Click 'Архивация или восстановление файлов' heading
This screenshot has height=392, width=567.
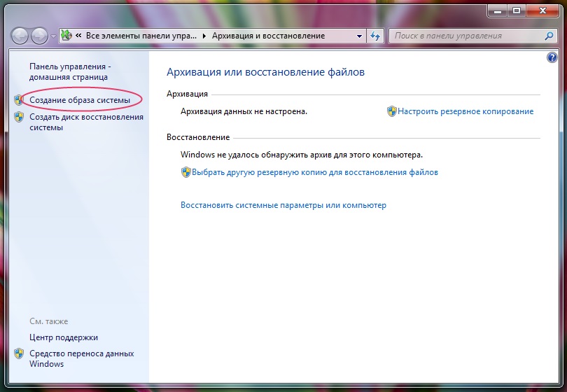pos(265,72)
